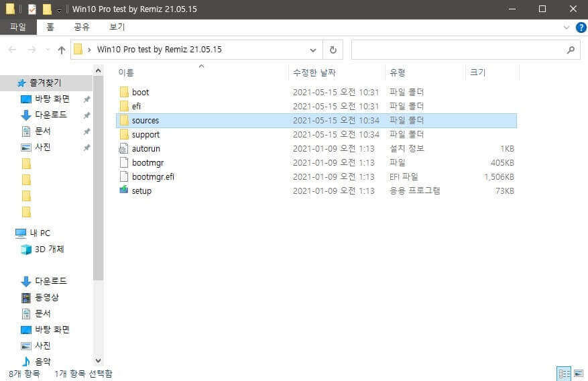Go back using the left arrow

pyautogui.click(x=12, y=50)
